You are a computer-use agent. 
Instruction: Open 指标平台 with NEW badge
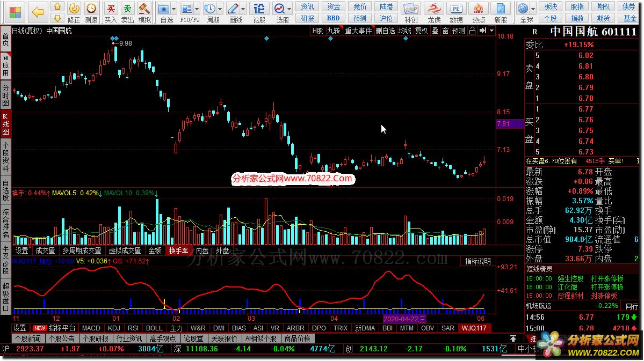(x=54, y=328)
